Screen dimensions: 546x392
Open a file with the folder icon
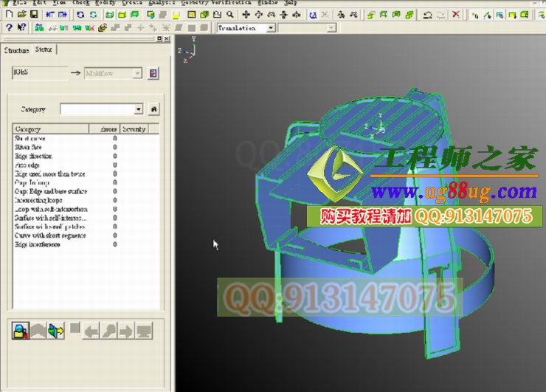pos(21,15)
